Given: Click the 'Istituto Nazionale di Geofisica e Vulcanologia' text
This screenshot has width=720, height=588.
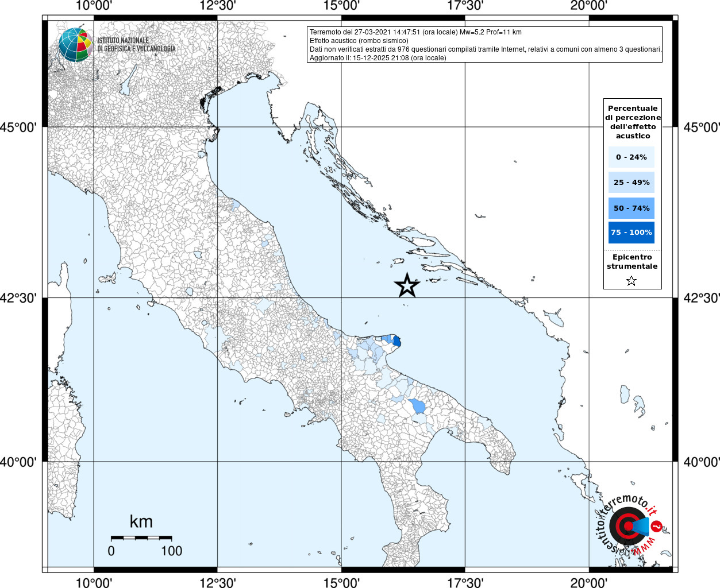Looking at the screenshot, I should (x=136, y=44).
